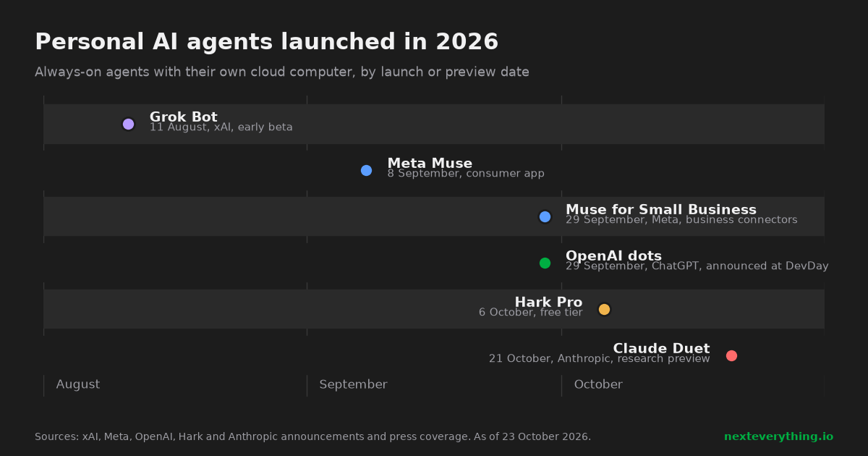The height and width of the screenshot is (456, 868).
Task: Open the nexteverything.io link
Action: tap(778, 436)
